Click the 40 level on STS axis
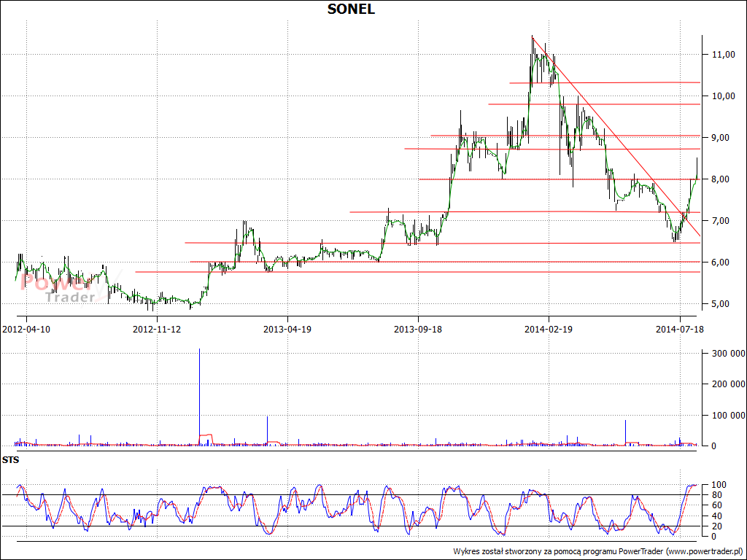 click(x=716, y=516)
